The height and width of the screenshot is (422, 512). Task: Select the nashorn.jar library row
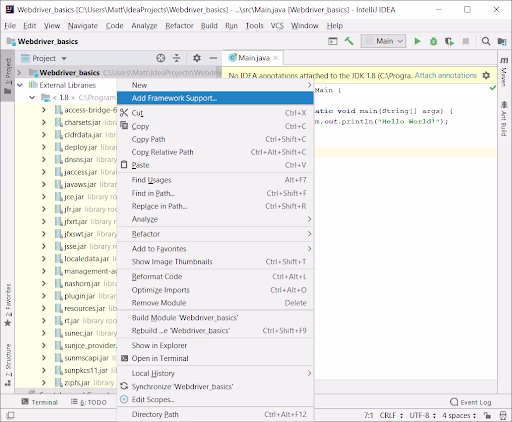click(x=66, y=283)
